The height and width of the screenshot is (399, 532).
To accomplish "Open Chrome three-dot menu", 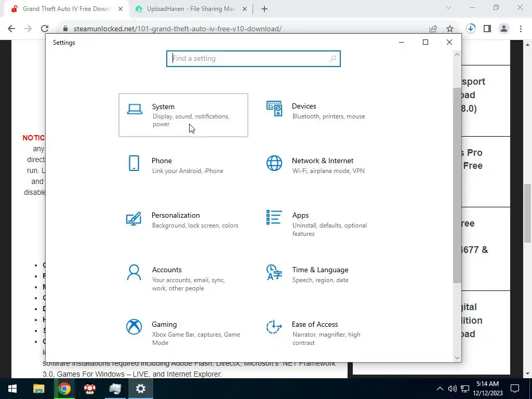I will click(x=521, y=29).
